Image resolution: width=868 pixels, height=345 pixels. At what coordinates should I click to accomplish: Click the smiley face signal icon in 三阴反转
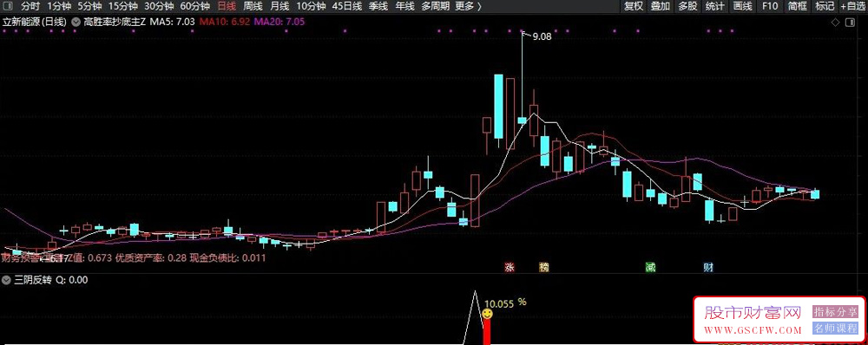point(487,314)
